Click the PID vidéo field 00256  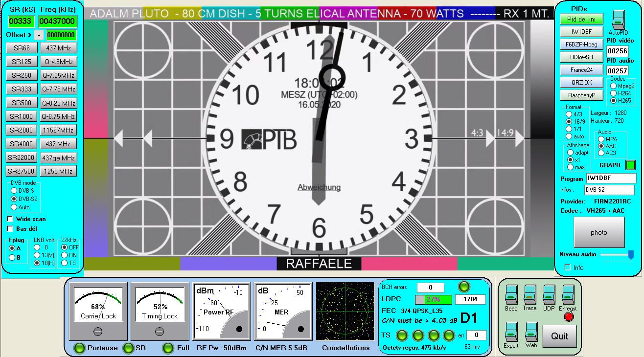617,50
